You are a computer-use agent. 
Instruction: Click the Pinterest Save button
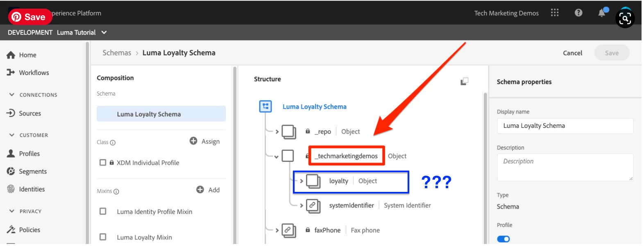pyautogui.click(x=30, y=17)
